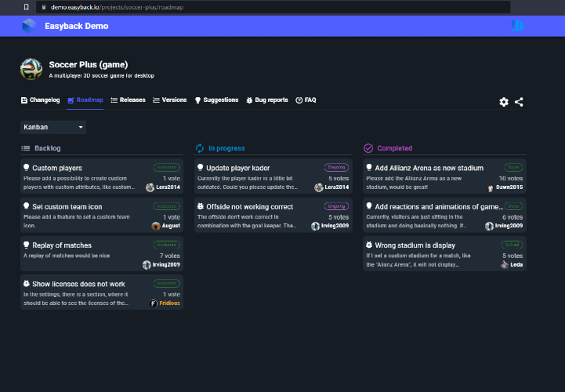Click the share icon
Viewport: 565px width, 392px height.
519,102
